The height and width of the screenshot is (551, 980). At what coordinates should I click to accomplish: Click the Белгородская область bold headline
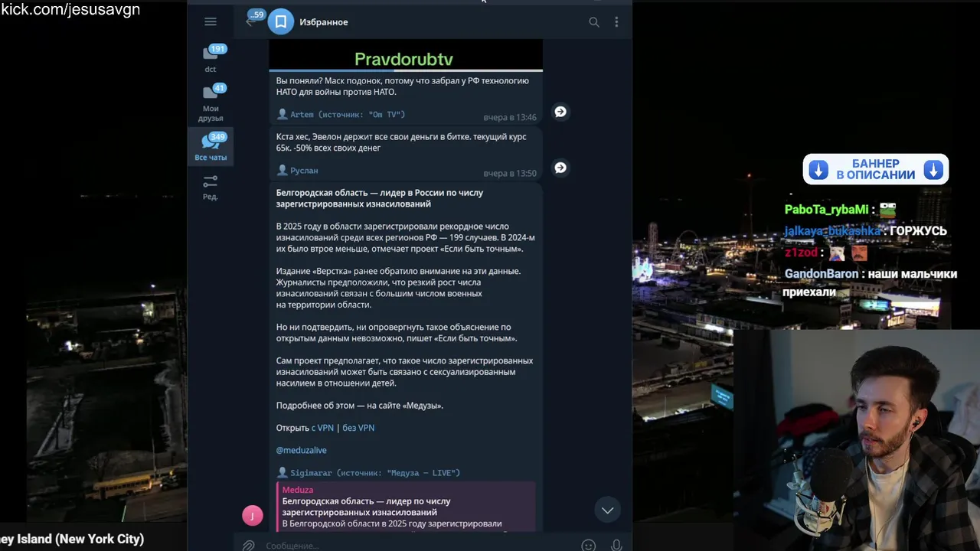coord(380,198)
